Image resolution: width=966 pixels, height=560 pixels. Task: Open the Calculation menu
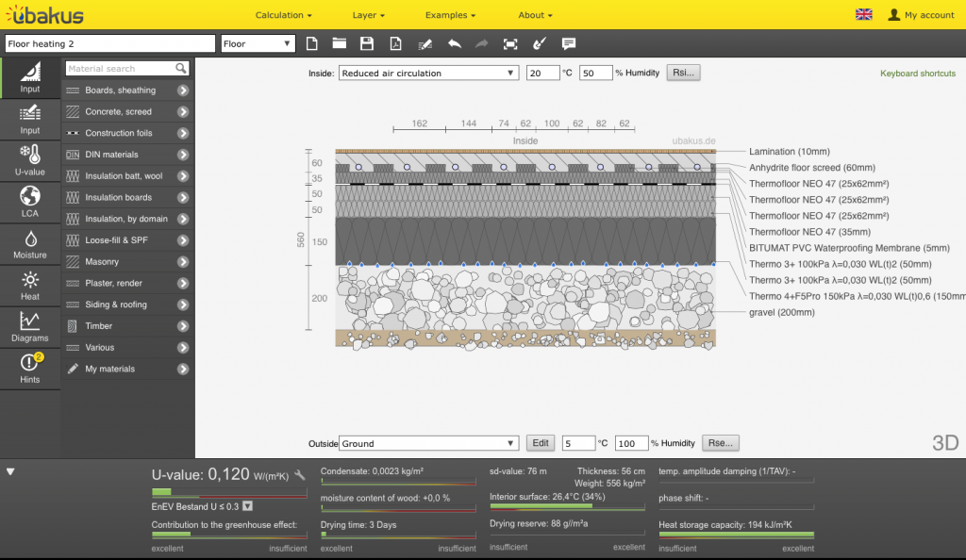(283, 15)
